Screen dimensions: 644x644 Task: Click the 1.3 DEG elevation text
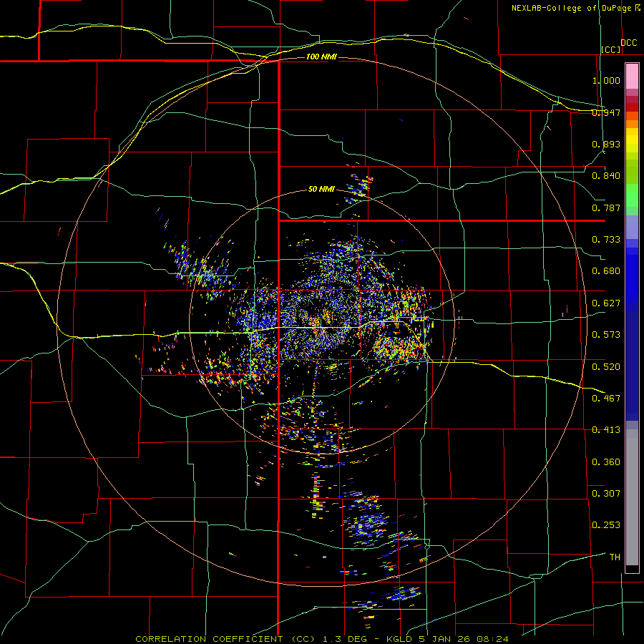(x=343, y=639)
